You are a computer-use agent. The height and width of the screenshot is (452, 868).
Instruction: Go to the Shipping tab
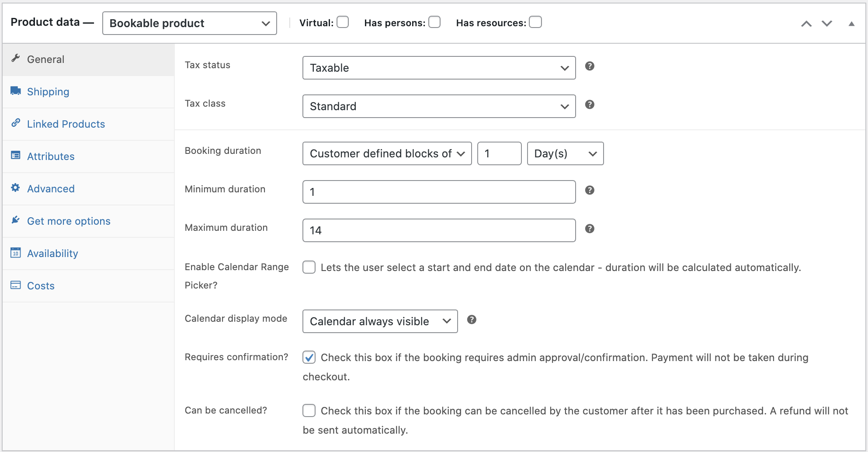(x=48, y=92)
